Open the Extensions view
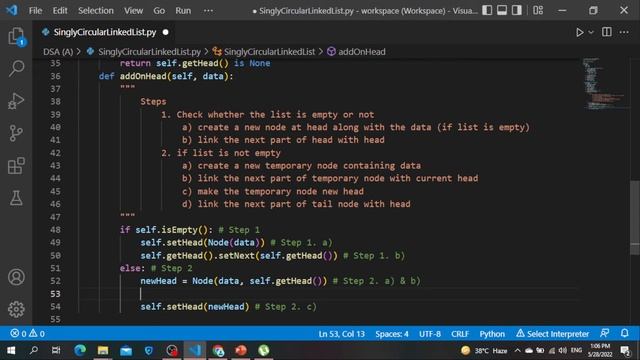 click(16, 166)
